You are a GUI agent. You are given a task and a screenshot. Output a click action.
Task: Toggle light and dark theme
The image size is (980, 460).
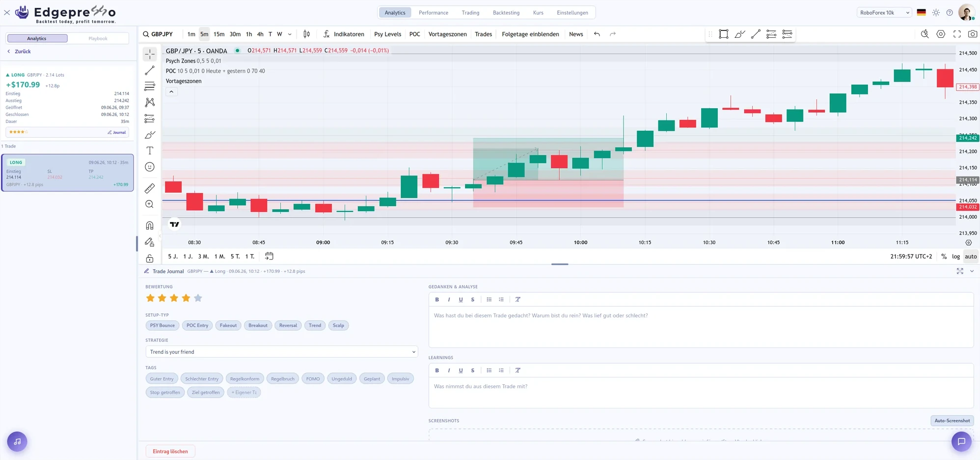936,13
